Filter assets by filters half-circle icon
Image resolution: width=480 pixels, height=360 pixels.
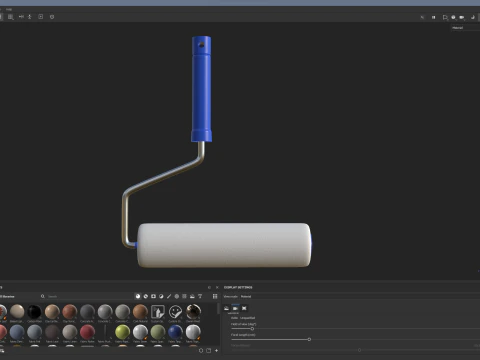(x=161, y=296)
